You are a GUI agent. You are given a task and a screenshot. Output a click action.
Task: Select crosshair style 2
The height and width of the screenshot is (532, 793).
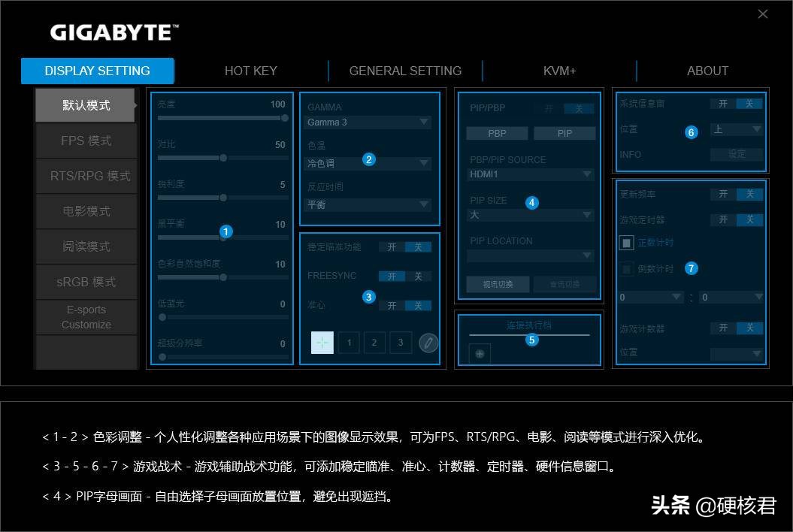click(x=374, y=342)
